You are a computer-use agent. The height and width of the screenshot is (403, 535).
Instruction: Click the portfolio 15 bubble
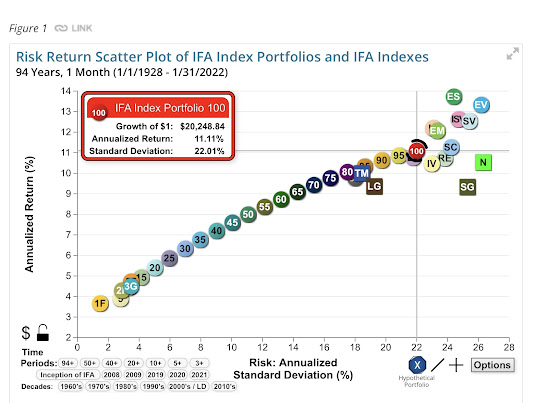(x=142, y=277)
